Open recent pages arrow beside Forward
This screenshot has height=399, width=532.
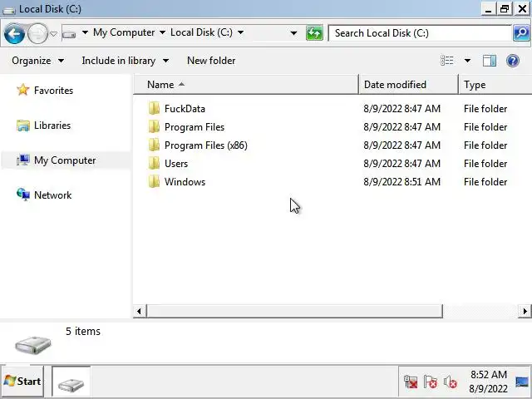click(x=53, y=33)
